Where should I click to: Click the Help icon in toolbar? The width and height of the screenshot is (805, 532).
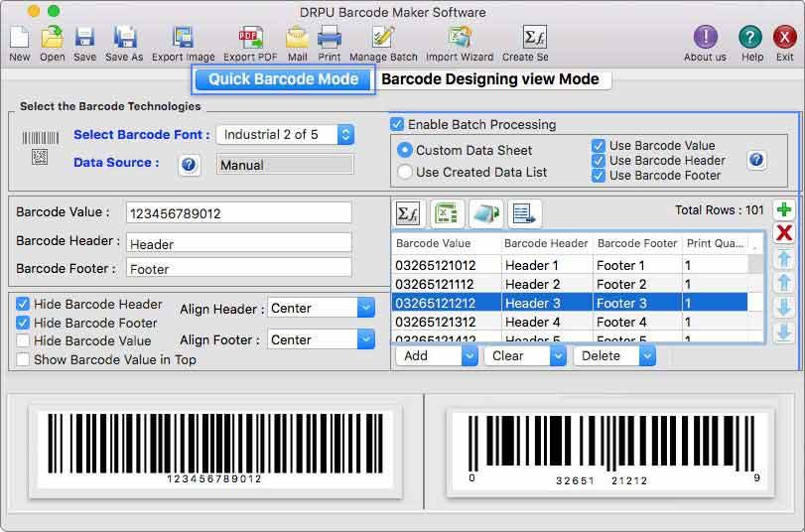[x=750, y=37]
